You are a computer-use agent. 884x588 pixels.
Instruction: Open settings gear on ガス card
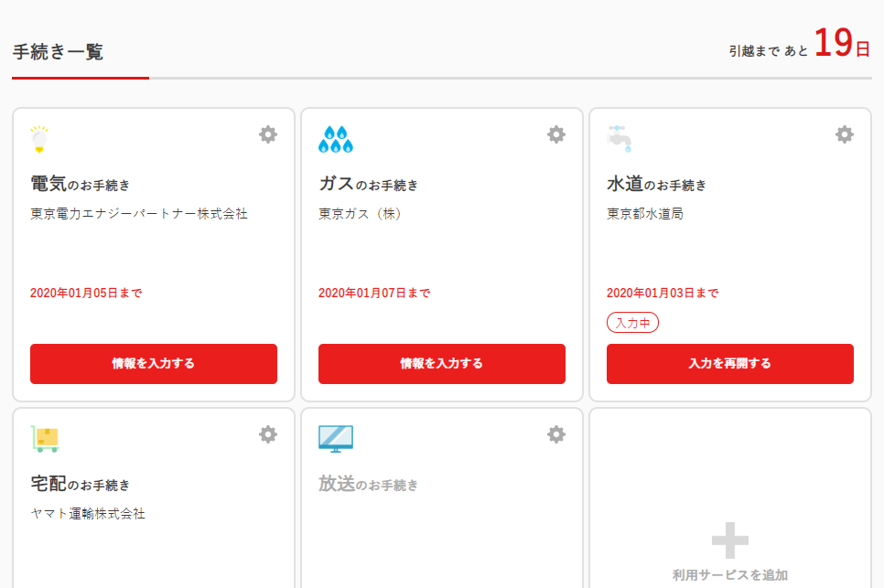[x=555, y=134]
